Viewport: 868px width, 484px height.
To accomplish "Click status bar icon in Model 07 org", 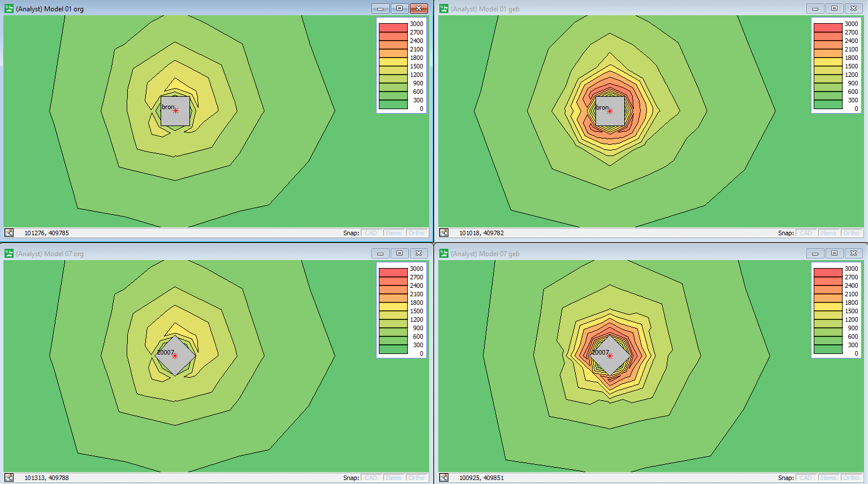I will click(x=9, y=477).
